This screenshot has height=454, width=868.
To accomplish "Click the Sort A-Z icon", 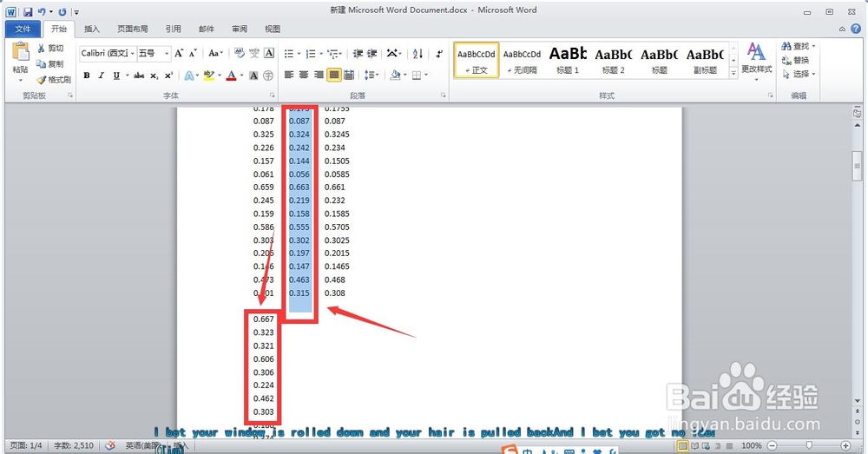I will click(x=418, y=54).
